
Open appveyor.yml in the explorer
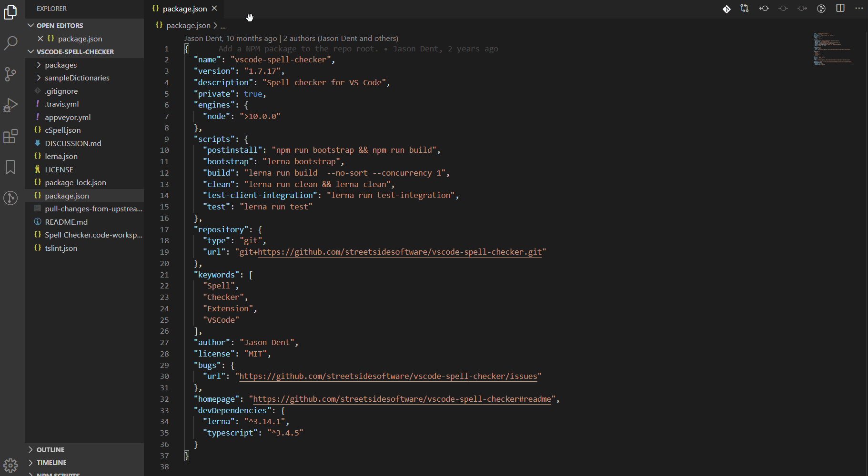point(84,117)
